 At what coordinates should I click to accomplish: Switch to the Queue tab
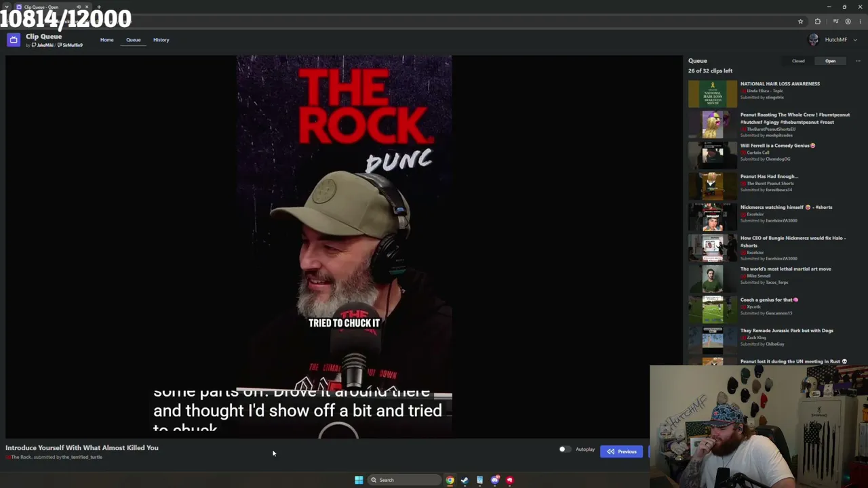(x=133, y=40)
